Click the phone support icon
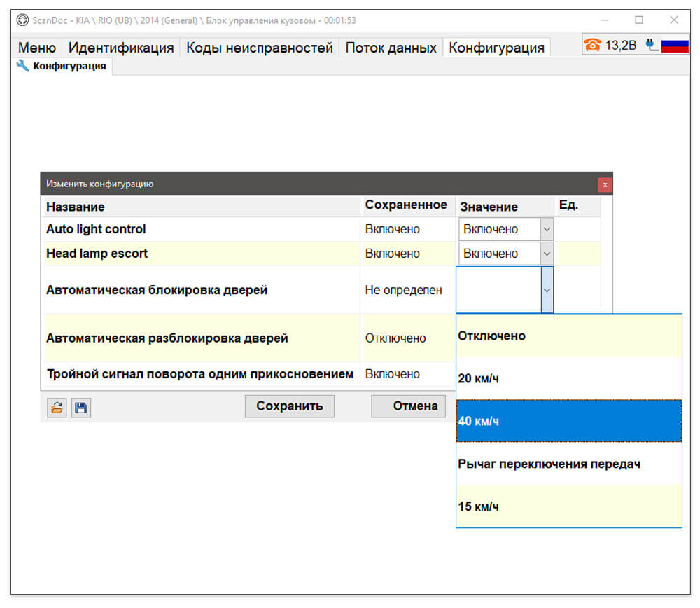 [x=592, y=45]
